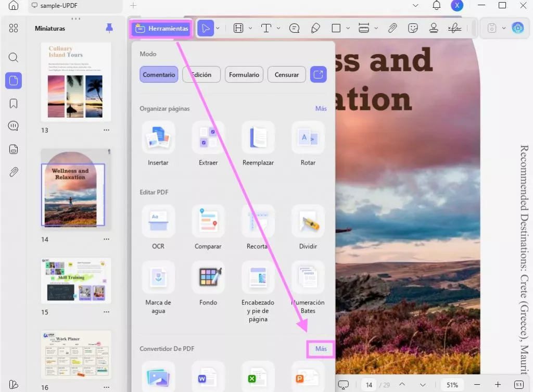Pin the Miniaturas panel
This screenshot has width=533, height=392.
click(109, 28)
